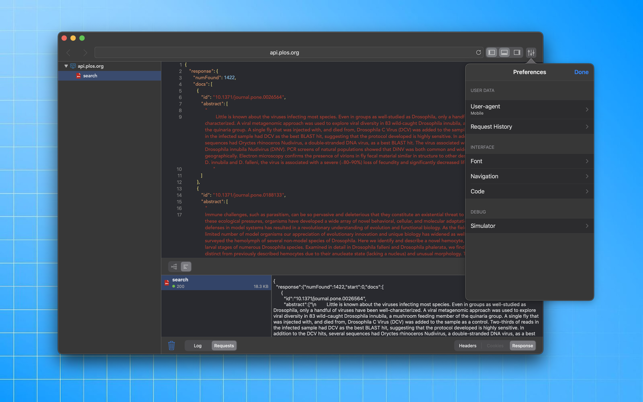The height and width of the screenshot is (402, 643).
Task: Toggle the bottom panel view
Action: pyautogui.click(x=504, y=53)
